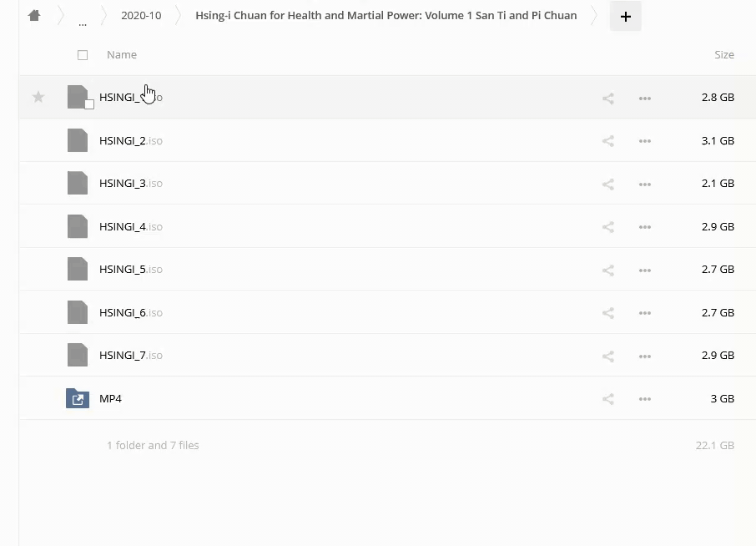The height and width of the screenshot is (546, 756).
Task: Go to the 2020-10 breadcrumb folder
Action: coord(141,16)
